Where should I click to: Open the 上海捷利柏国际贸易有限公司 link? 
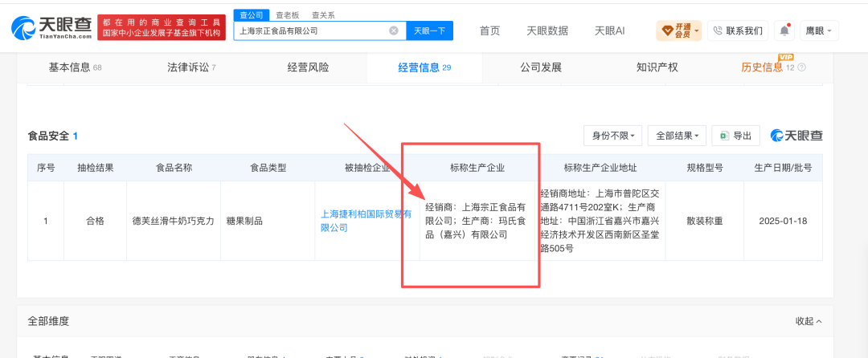366,221
